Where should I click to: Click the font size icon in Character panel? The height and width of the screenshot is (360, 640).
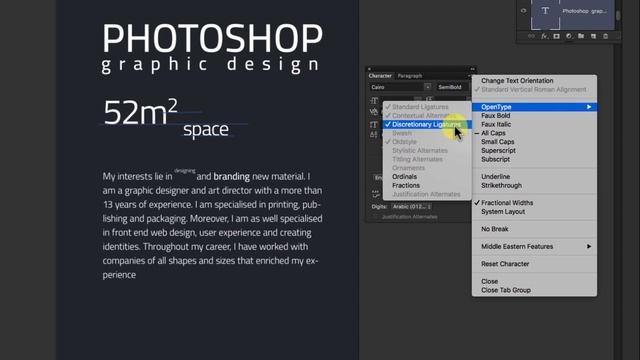click(374, 100)
